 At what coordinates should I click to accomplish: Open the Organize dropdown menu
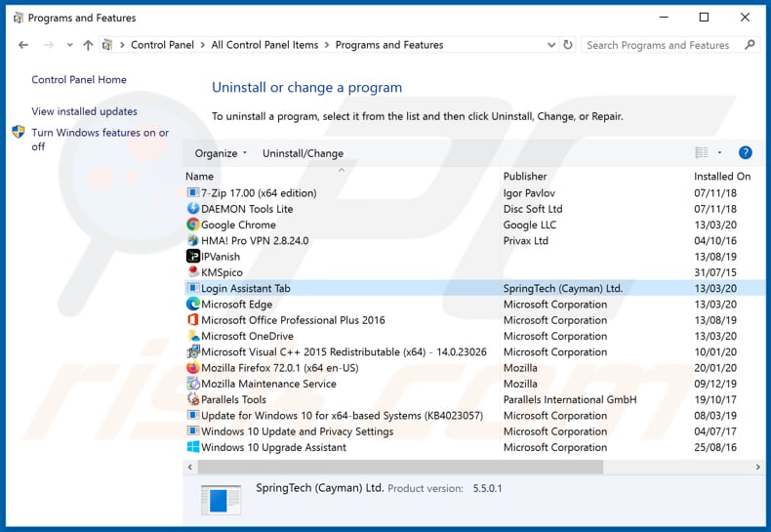click(x=221, y=153)
